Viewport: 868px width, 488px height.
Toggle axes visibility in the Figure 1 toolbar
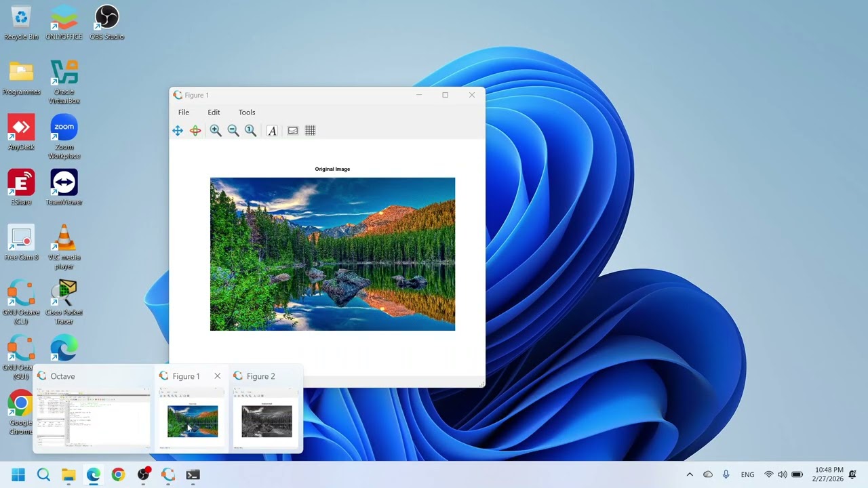(x=293, y=131)
